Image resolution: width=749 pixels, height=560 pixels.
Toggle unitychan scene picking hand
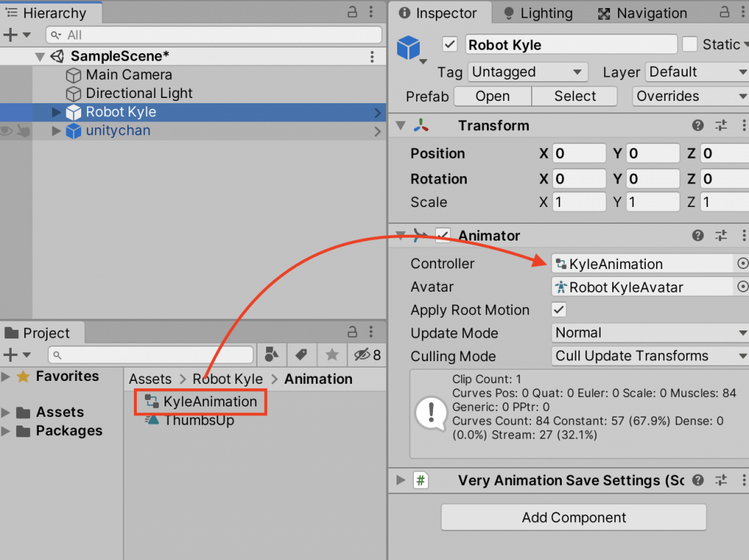[x=23, y=131]
